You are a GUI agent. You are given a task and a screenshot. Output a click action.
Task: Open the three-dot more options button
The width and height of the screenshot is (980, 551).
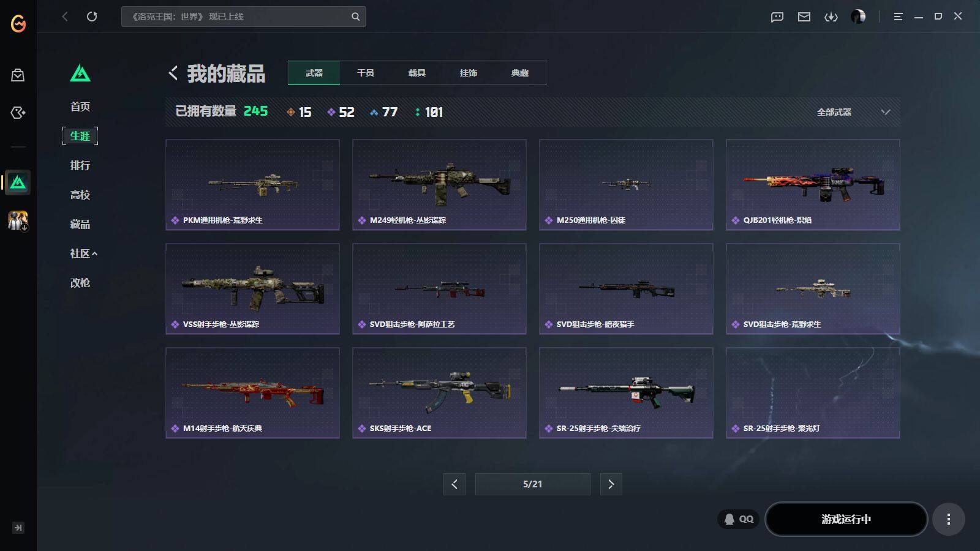point(949,519)
